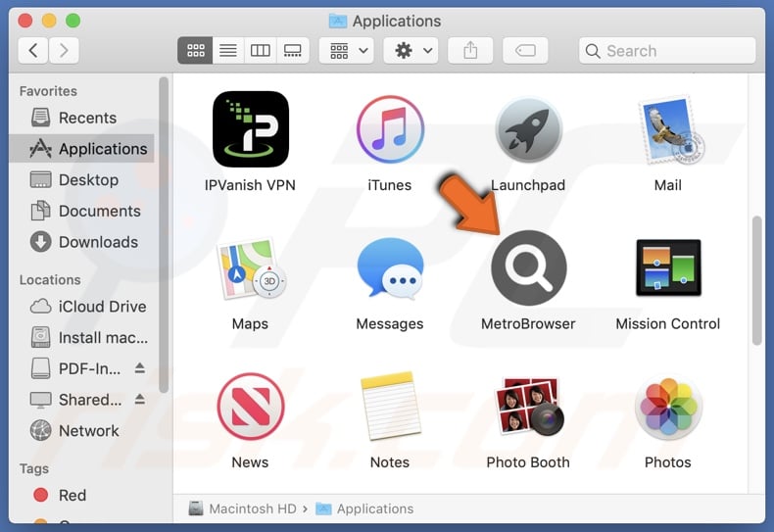Open the Install mac... volume in sidebar
Image resolution: width=774 pixels, height=532 pixels.
82,338
